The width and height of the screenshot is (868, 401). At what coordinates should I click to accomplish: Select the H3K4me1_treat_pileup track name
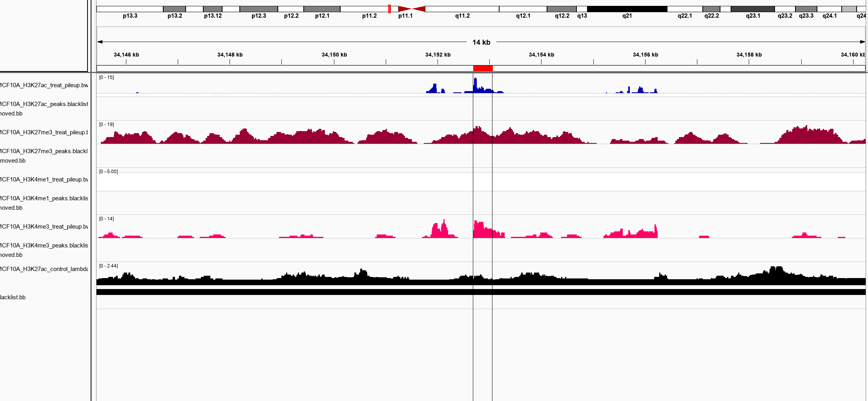[x=44, y=179]
